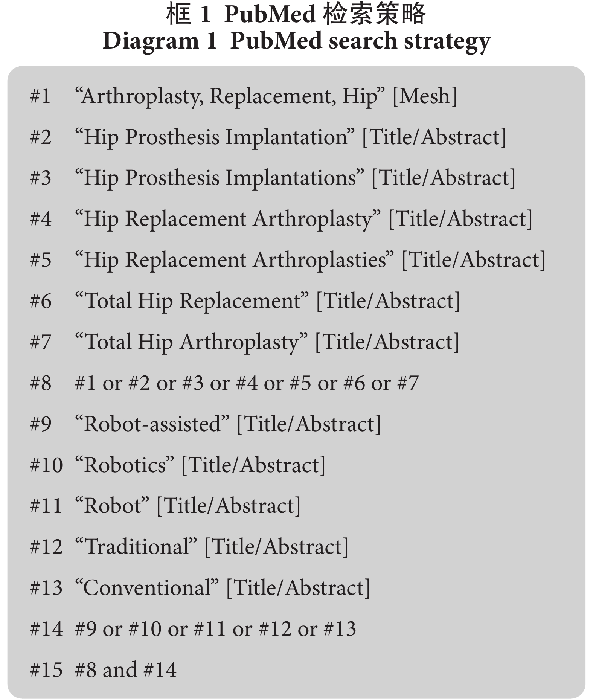Image resolution: width=593 pixels, height=700 pixels.
Task: Select the 'Conventional' search term line
Action: tap(200, 588)
